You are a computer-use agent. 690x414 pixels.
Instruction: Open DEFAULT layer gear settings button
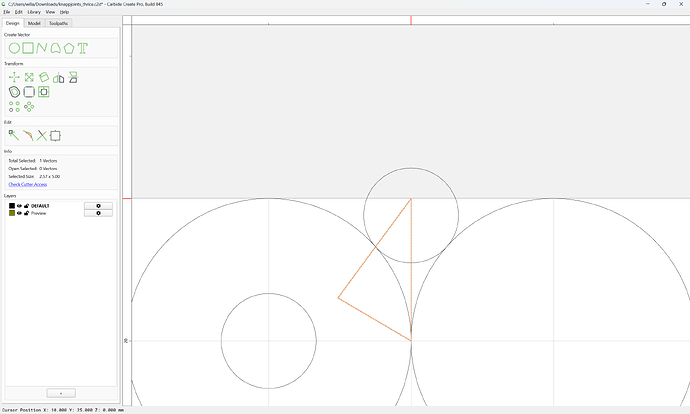point(98,206)
